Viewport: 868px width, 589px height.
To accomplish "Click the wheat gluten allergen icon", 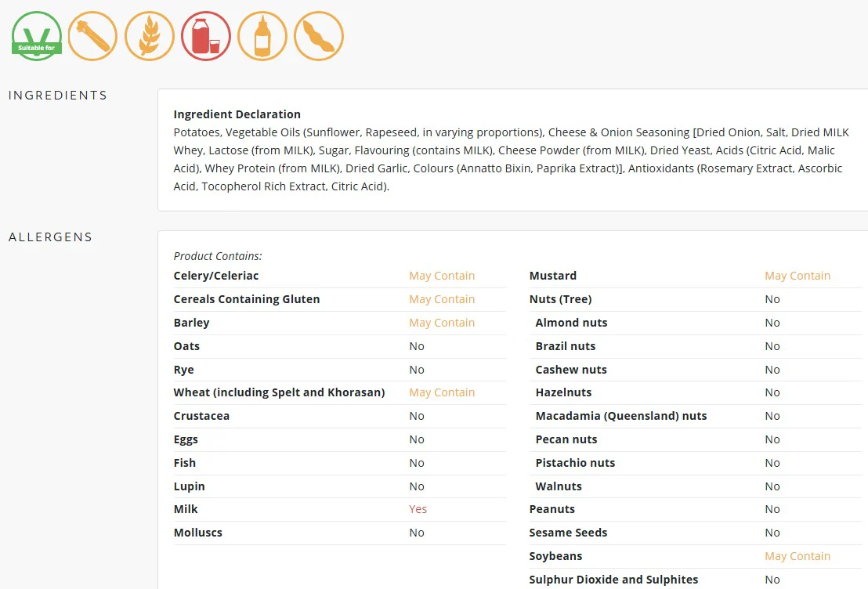I will pyautogui.click(x=150, y=36).
